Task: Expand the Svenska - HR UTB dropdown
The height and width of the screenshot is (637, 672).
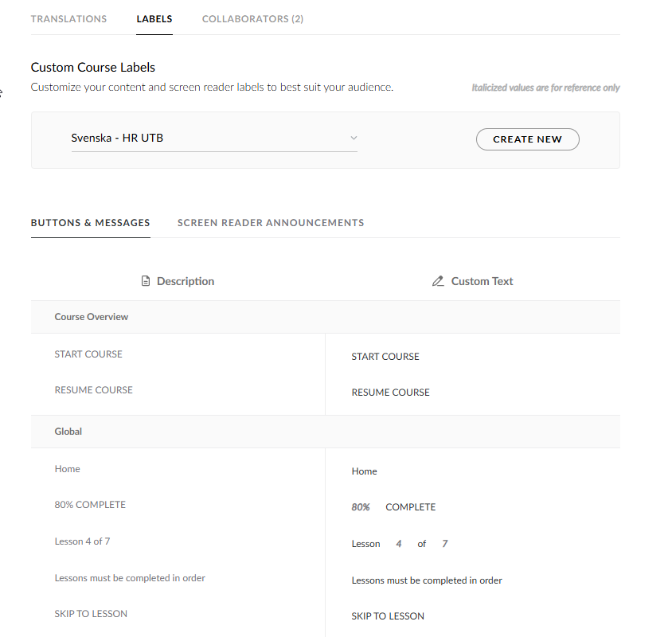Action: [213, 139]
